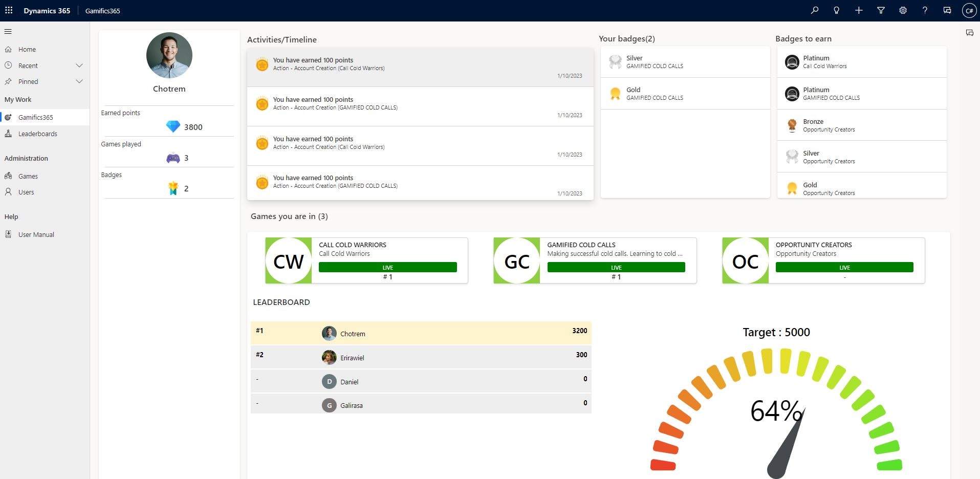Click the Bronze Opportunity Creators badge icon
980x479 pixels.
792,125
